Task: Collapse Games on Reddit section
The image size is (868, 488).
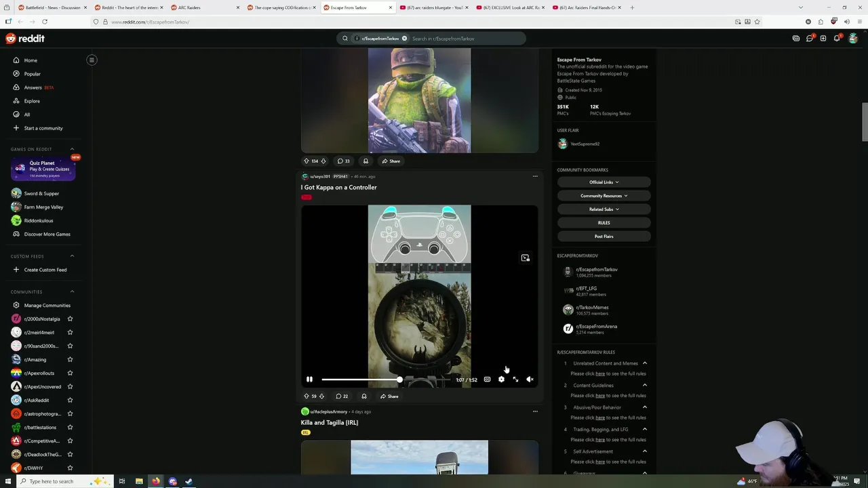Action: [72, 149]
